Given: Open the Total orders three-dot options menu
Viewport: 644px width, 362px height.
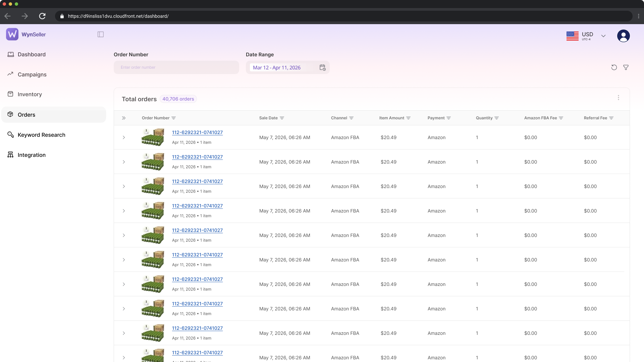Looking at the screenshot, I should pyautogui.click(x=619, y=98).
